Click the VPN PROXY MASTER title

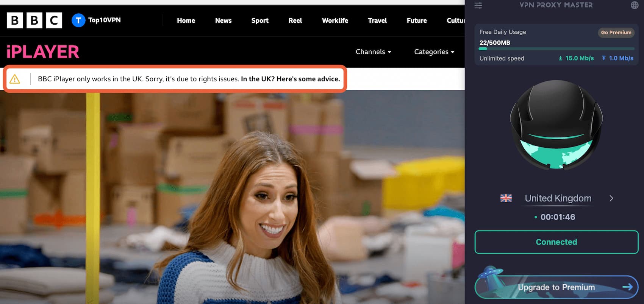coord(556,5)
